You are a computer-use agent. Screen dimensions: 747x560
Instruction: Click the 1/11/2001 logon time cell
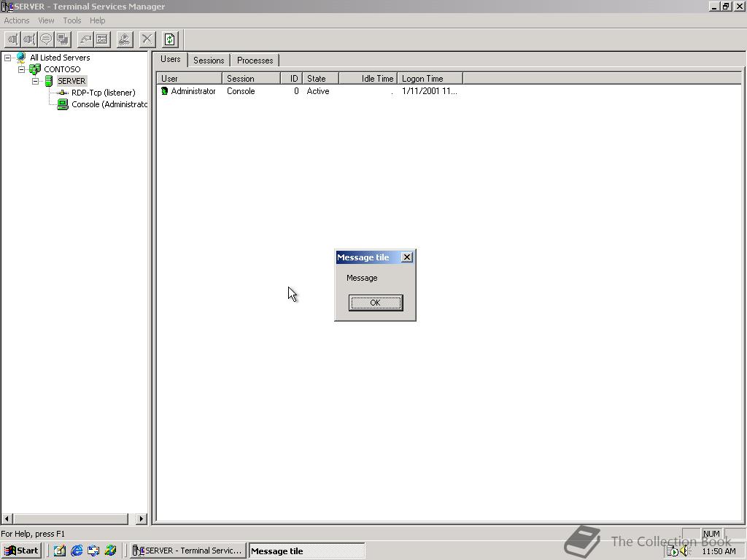pyautogui.click(x=429, y=91)
